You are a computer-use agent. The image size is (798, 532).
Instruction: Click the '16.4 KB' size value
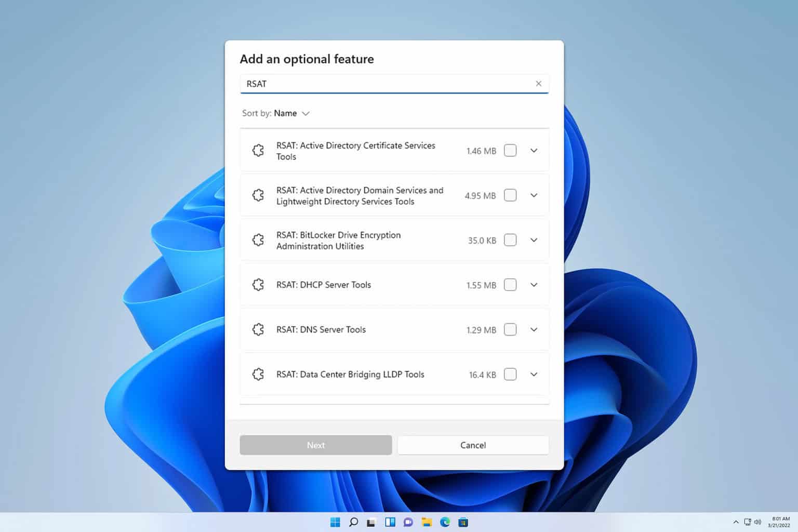coord(483,375)
